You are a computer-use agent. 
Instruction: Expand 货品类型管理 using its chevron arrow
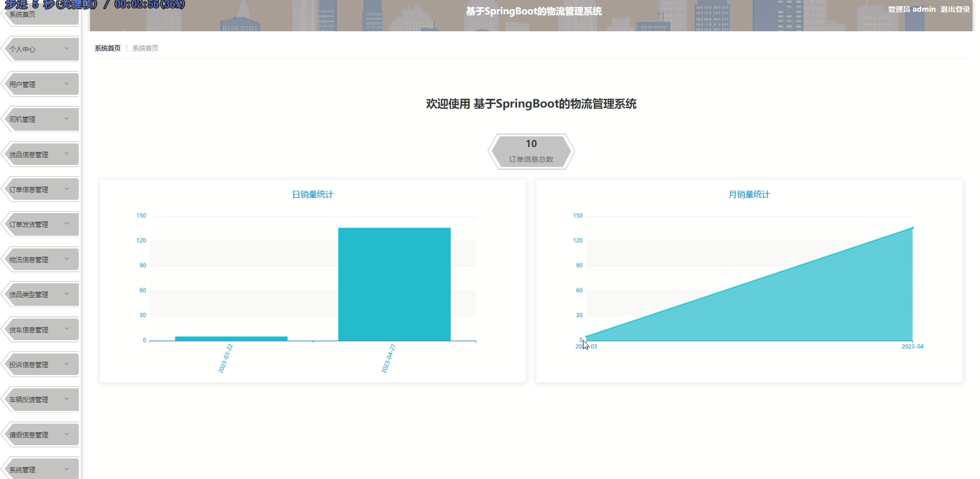click(67, 294)
